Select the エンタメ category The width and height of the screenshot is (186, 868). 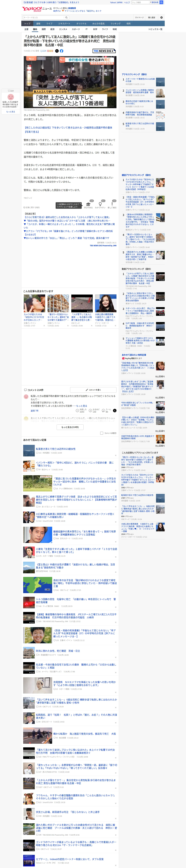pos(63,29)
